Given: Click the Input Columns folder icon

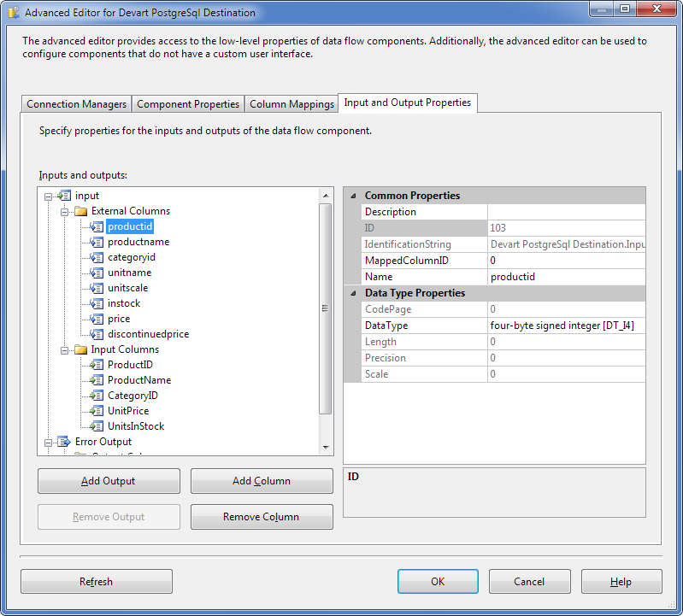Looking at the screenshot, I should coord(80,349).
